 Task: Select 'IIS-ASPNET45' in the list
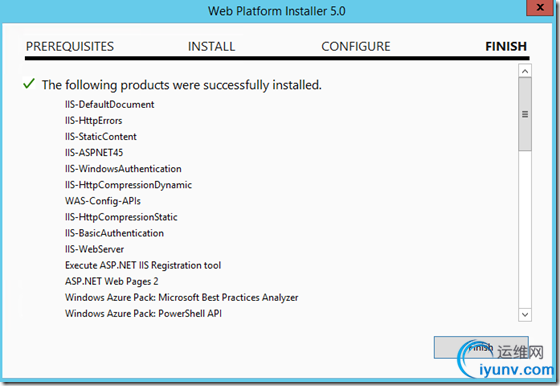[x=94, y=152]
